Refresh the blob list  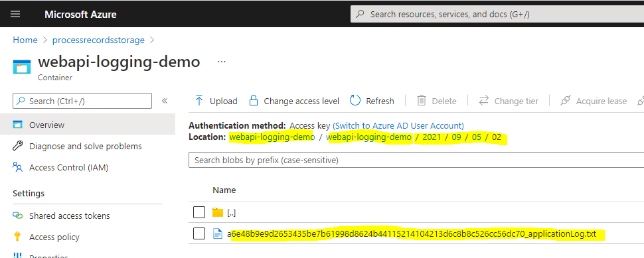click(372, 101)
